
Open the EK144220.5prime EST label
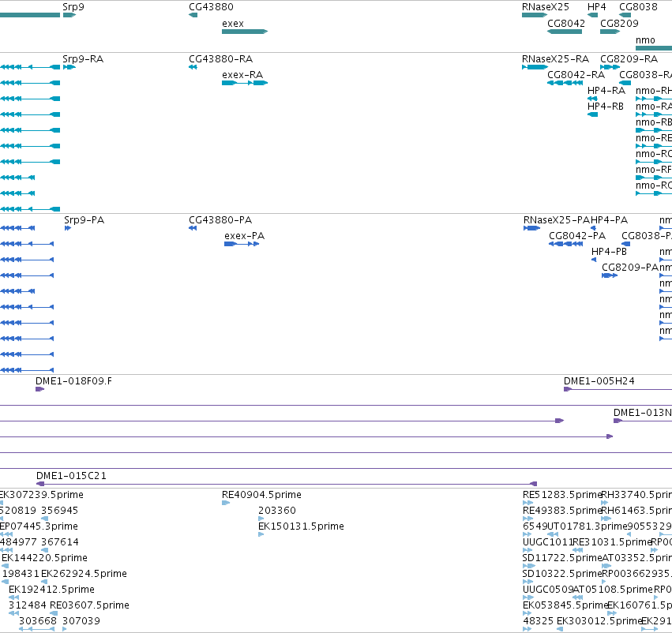pos(44,557)
